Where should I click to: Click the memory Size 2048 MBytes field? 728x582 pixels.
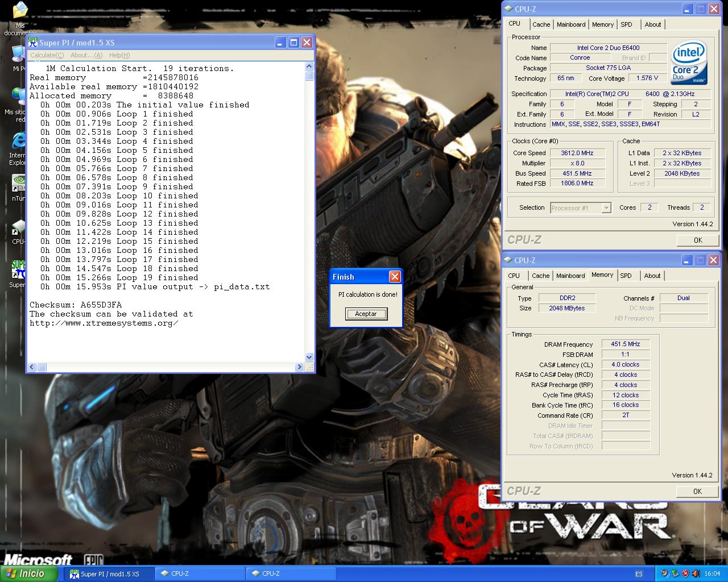[567, 308]
